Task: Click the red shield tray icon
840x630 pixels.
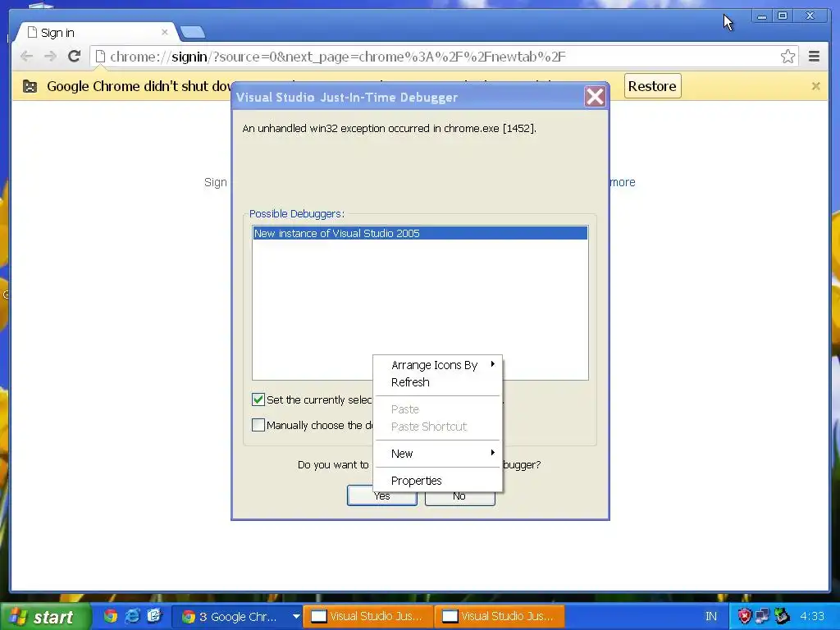Action: tap(744, 616)
